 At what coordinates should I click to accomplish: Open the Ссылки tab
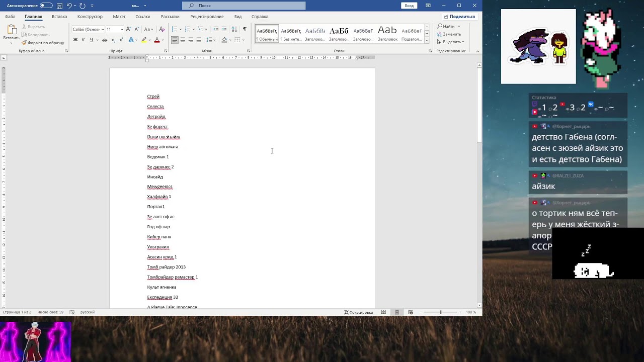[143, 17]
